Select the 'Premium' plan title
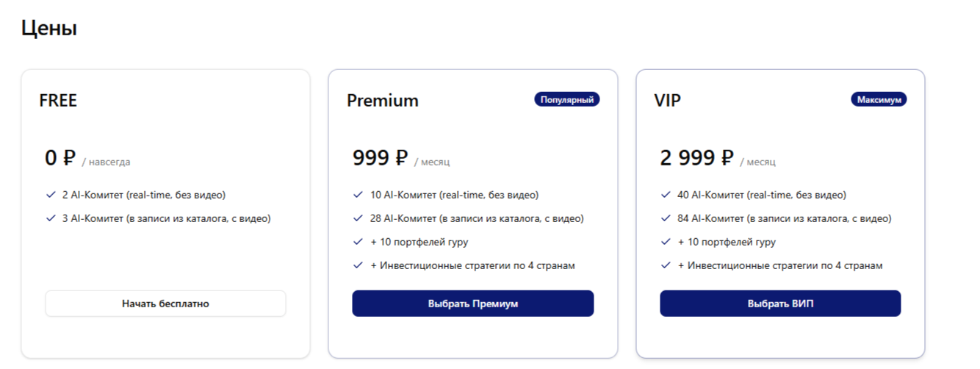Screen dimensions: 980x369 pos(383,101)
